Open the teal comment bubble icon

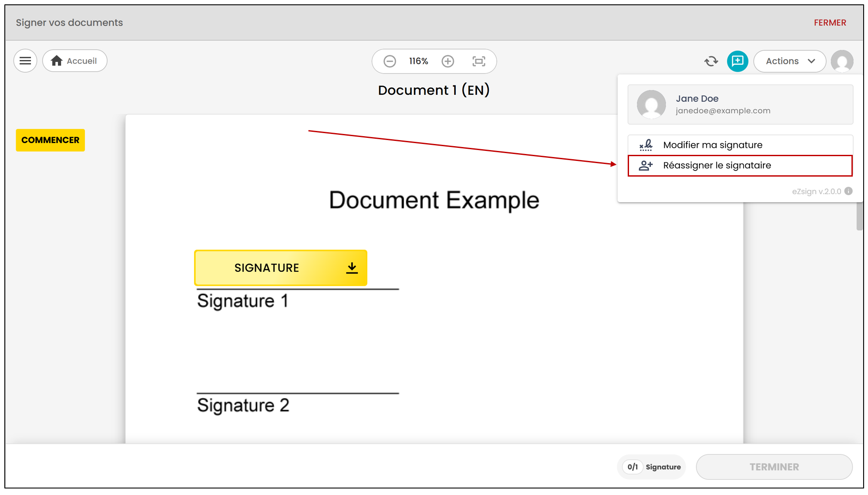click(737, 61)
